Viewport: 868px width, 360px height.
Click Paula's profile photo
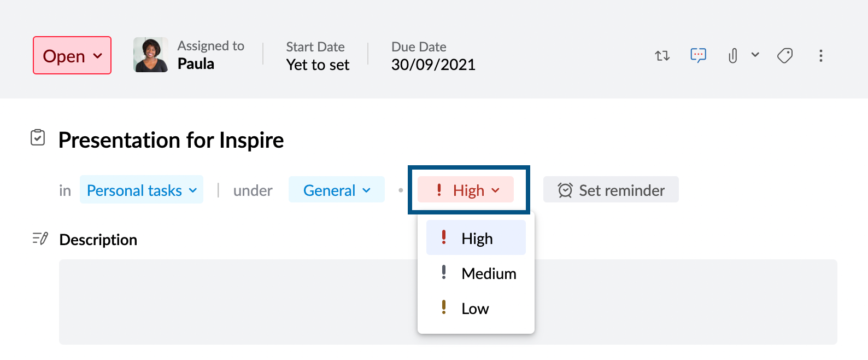tap(151, 55)
